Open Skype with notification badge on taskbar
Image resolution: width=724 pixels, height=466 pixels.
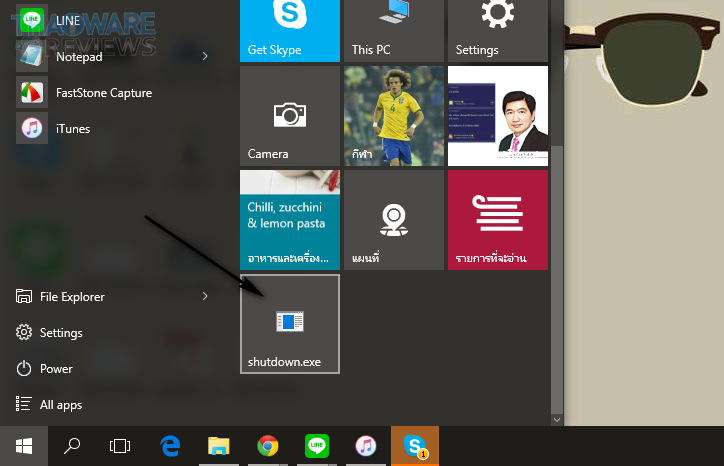tap(415, 446)
